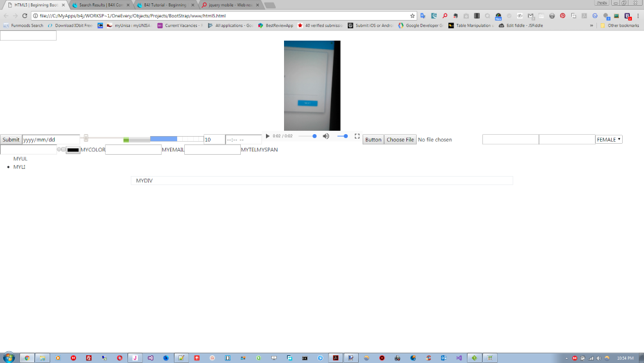Click the Submit button
Viewport: 644px width, 363px height.
click(11, 139)
